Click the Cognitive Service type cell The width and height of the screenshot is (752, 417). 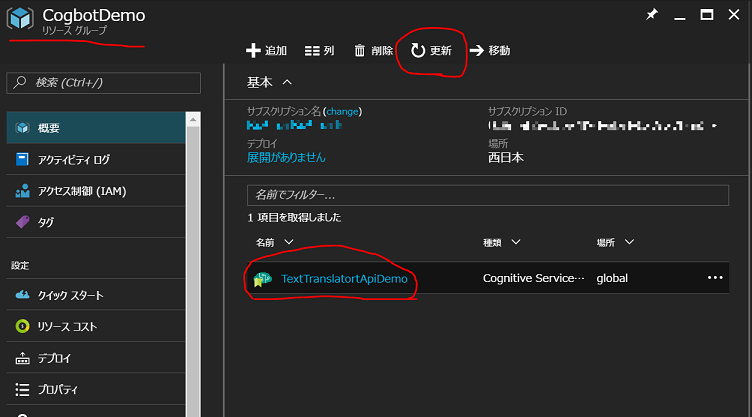coord(533,278)
